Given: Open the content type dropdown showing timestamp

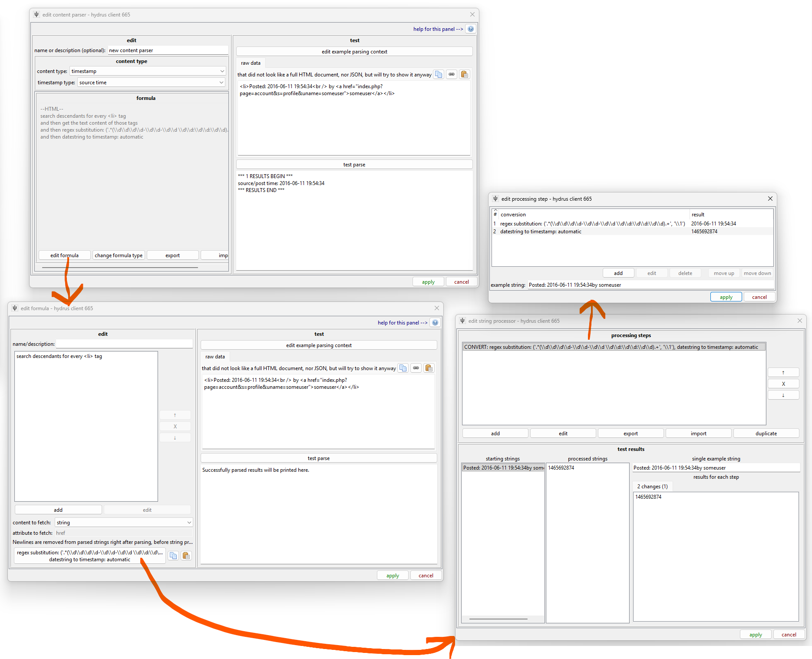Looking at the screenshot, I should coord(148,71).
